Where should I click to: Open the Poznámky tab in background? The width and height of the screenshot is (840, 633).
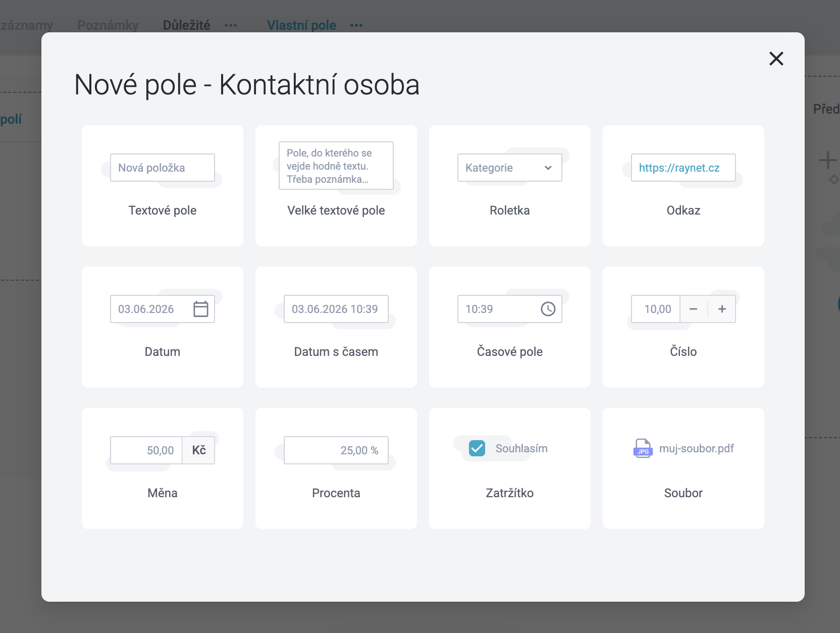tap(108, 25)
